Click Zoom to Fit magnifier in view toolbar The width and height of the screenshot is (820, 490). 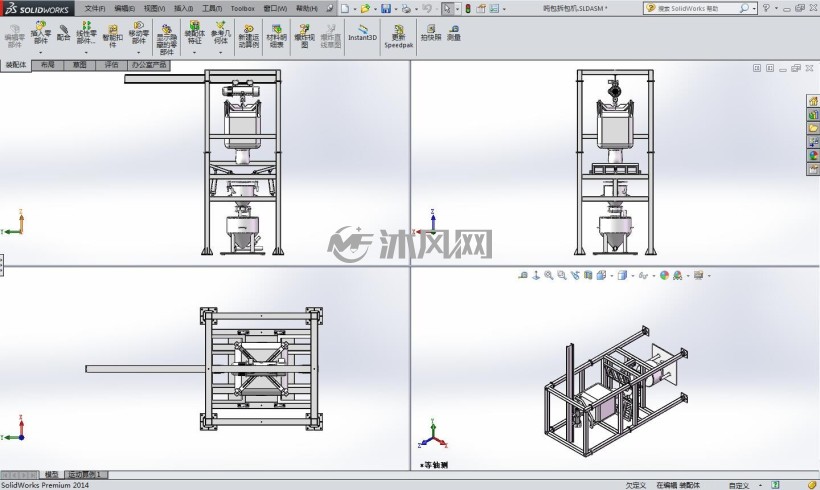[x=549, y=275]
